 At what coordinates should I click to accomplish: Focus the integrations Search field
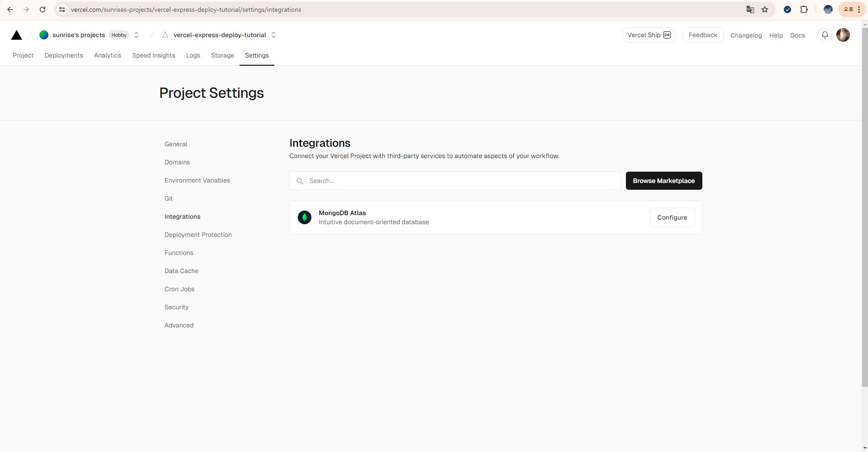(455, 181)
